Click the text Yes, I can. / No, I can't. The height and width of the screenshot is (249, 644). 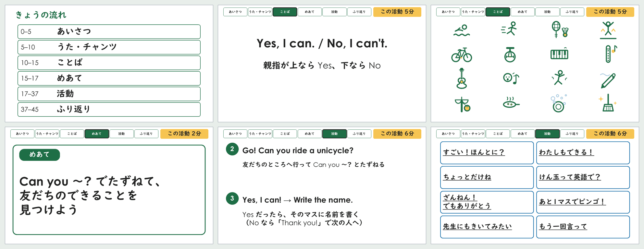(322, 43)
